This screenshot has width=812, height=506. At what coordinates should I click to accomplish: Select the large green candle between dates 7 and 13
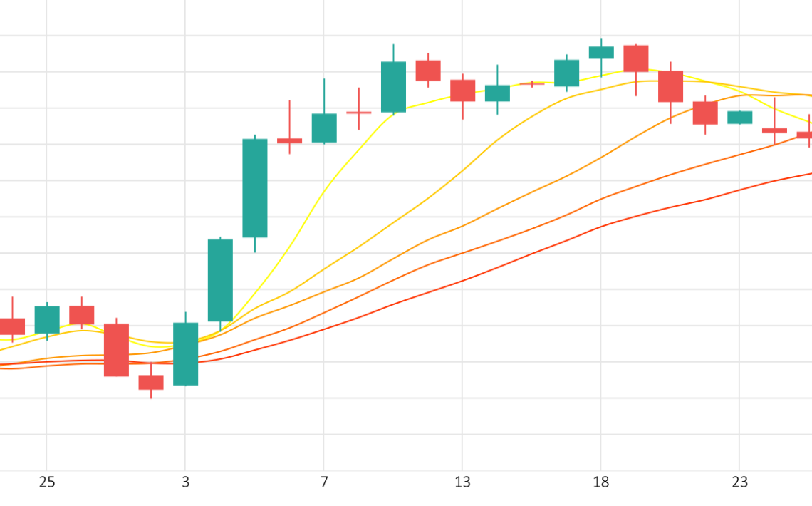[394, 87]
